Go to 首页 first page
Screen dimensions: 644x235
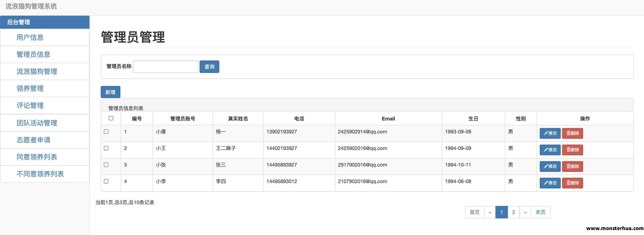[x=475, y=212]
